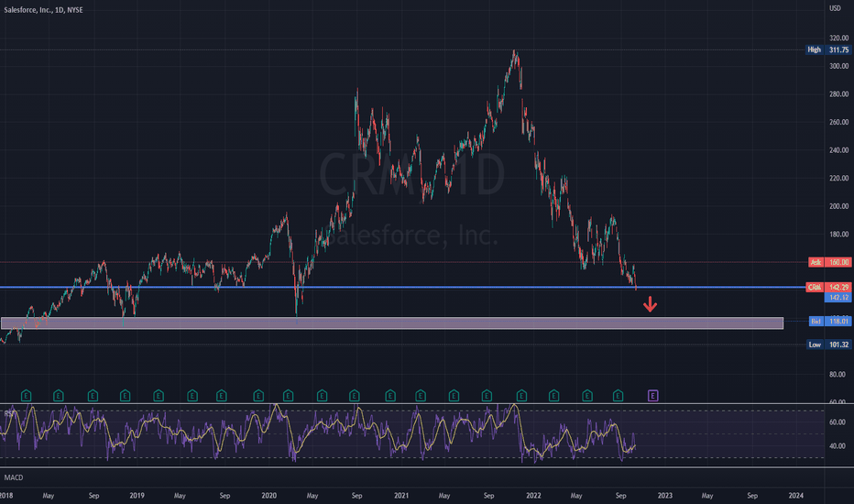This screenshot has height=504, width=854.
Task: Click the RSI 60.00 scale label
Action: pos(838,422)
